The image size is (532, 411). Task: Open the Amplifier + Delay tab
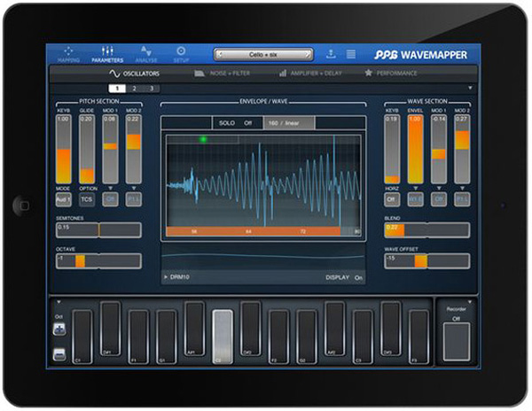coord(310,74)
